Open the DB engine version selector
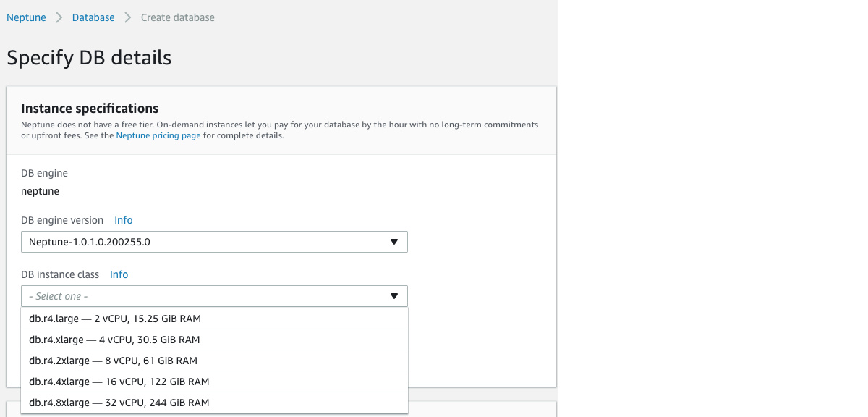Image resolution: width=868 pixels, height=417 pixels. [x=214, y=241]
